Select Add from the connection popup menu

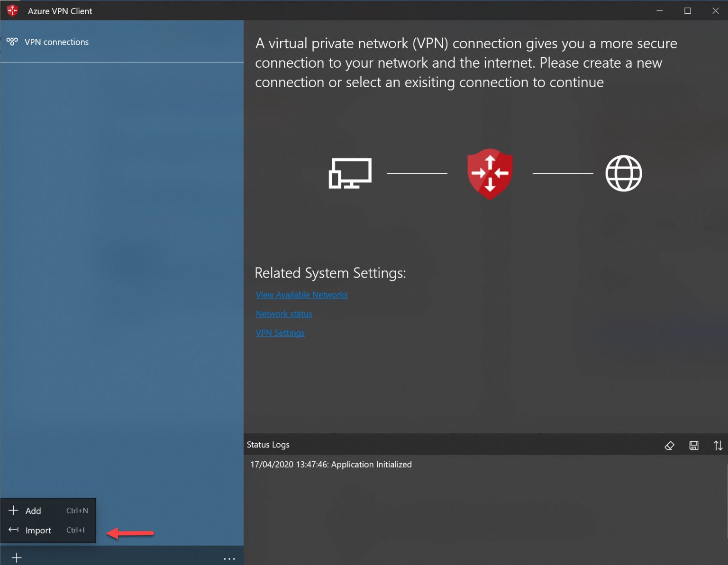click(x=33, y=511)
